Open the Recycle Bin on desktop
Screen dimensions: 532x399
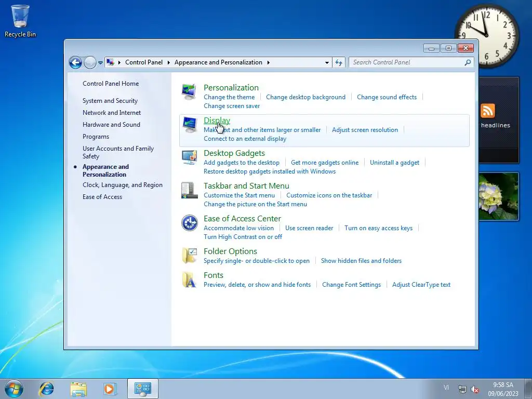(x=20, y=21)
